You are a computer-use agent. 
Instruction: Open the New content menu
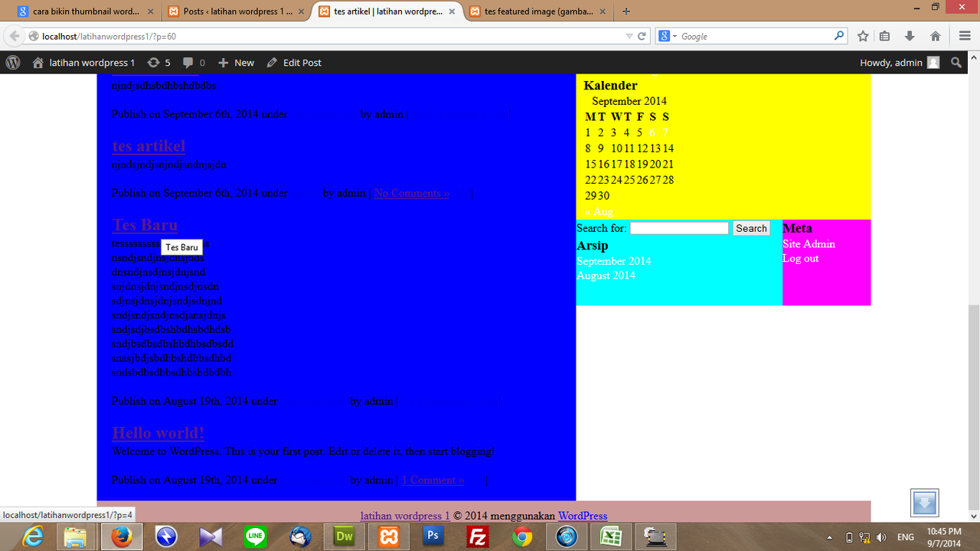pyautogui.click(x=236, y=63)
